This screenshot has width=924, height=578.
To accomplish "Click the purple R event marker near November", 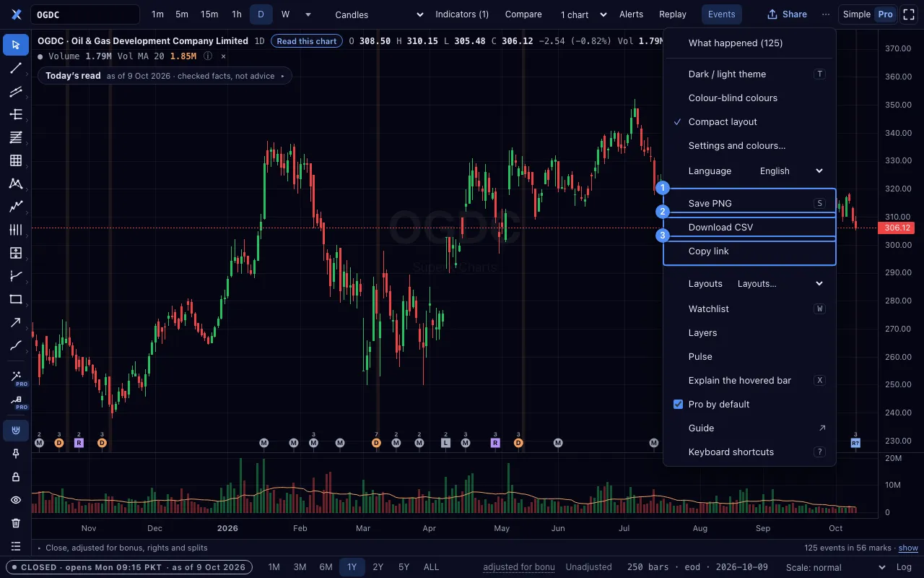I will 79,442.
